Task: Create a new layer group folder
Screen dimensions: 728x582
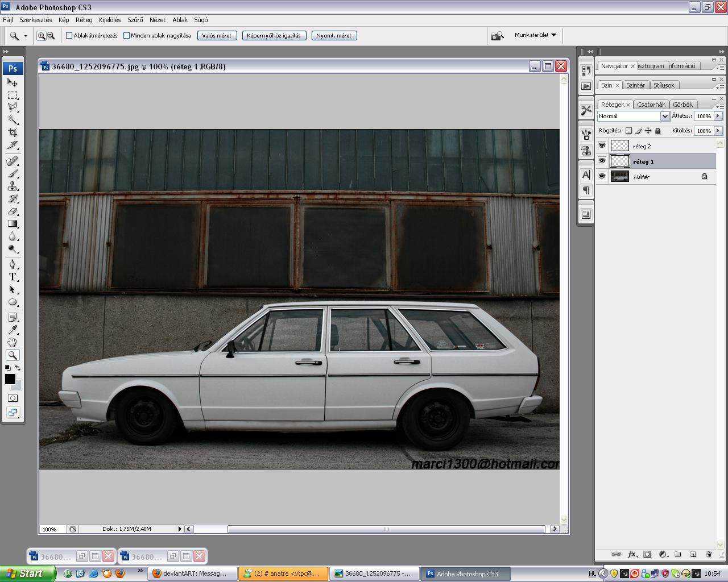Action: point(678,554)
